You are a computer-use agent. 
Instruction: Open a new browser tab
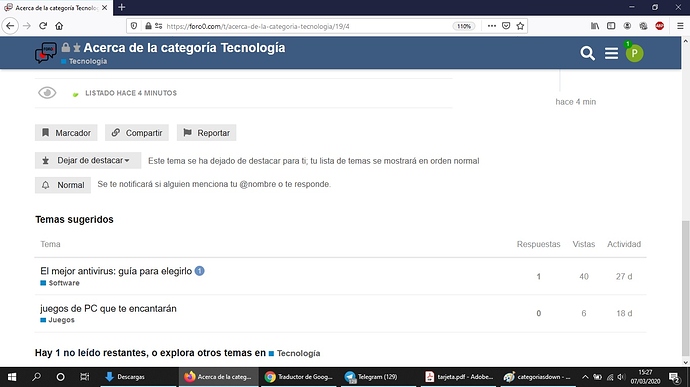point(122,7)
